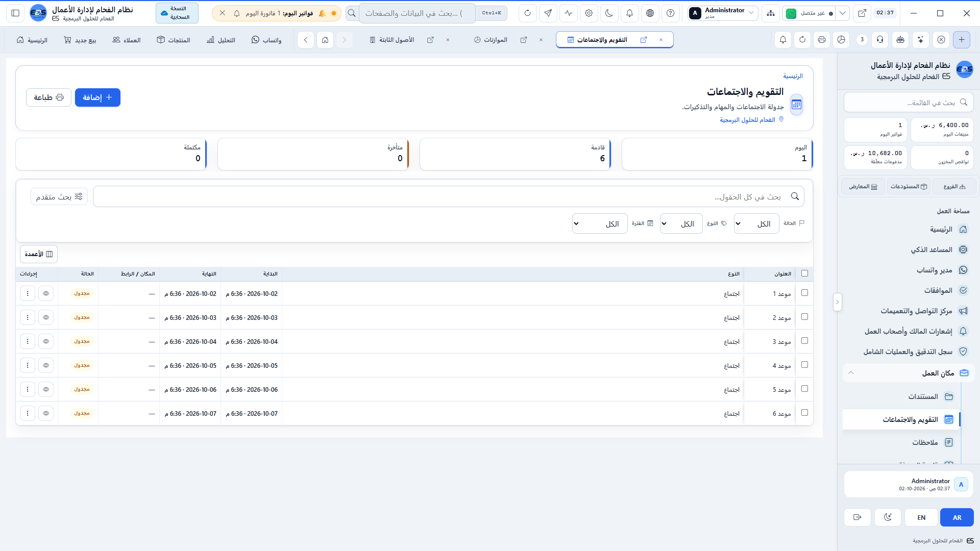The height and width of the screenshot is (551, 980).
Task: Open the المنتجات menu item
Action: coord(174,40)
